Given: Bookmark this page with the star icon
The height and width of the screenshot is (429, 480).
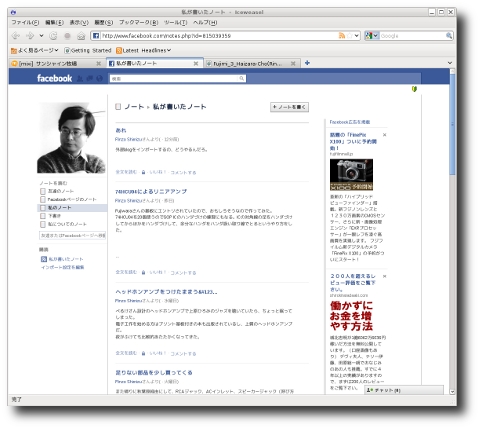Looking at the screenshot, I should point(349,35).
